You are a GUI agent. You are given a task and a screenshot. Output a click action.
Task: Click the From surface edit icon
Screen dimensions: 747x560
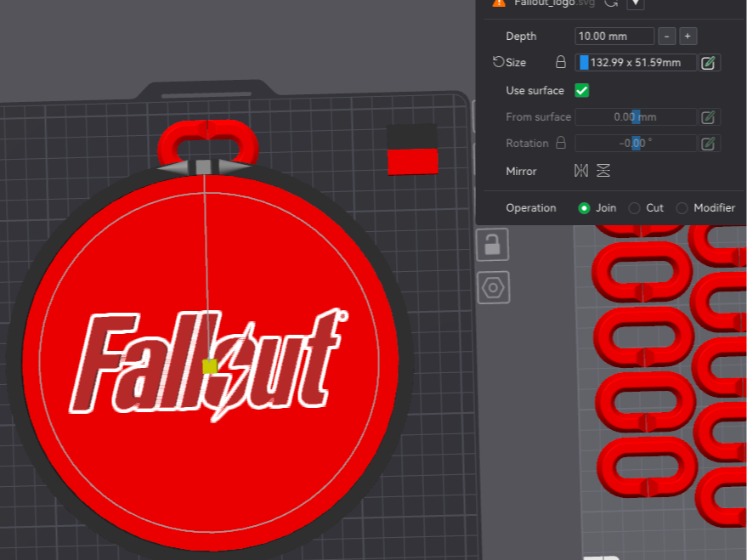pos(709,117)
